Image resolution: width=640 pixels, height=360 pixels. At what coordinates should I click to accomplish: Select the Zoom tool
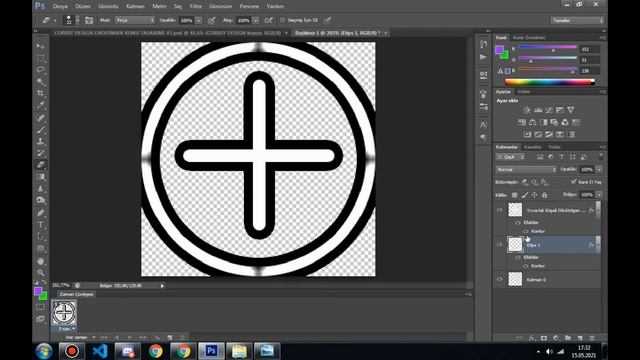tap(40, 272)
